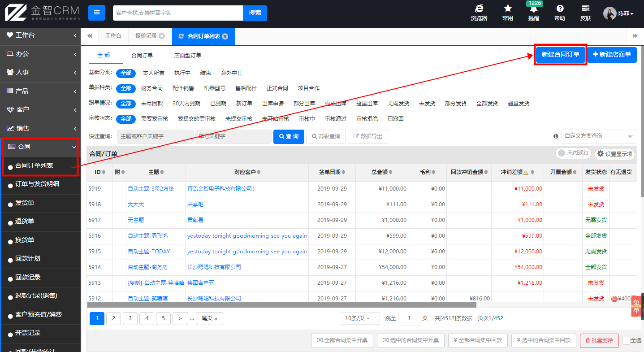The width and height of the screenshot is (644, 352).
Task: Select 财务合同 document type filter
Action: (152, 88)
